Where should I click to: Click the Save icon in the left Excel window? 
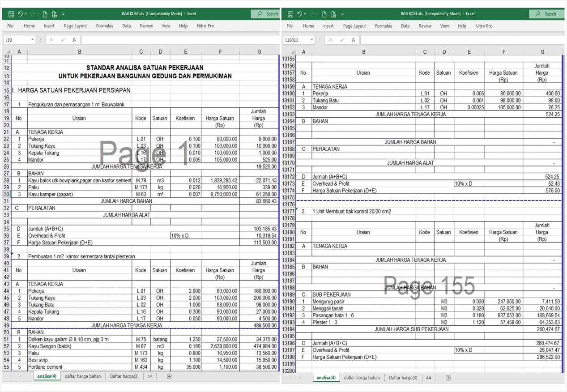pyautogui.click(x=11, y=14)
